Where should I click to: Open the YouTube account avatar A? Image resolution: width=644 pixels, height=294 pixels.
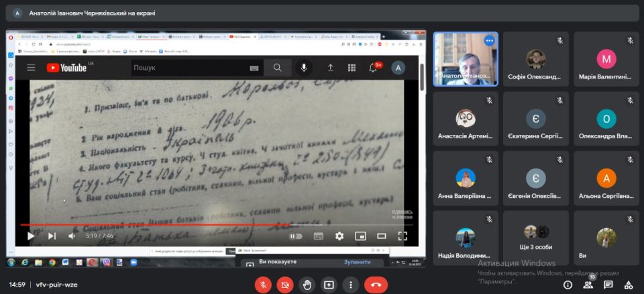pyautogui.click(x=398, y=68)
